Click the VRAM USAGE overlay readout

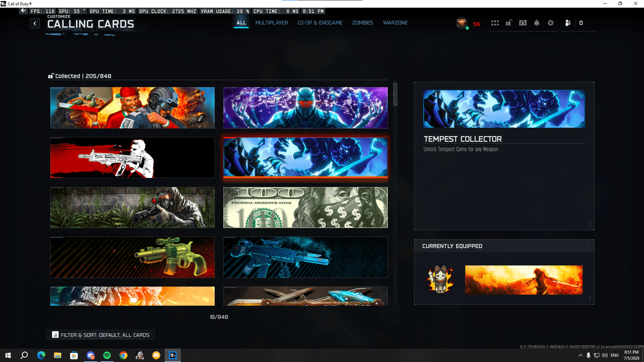[225, 11]
